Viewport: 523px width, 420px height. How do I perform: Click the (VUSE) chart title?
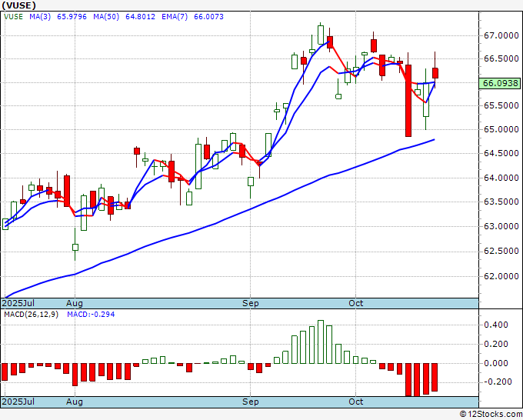18,5
